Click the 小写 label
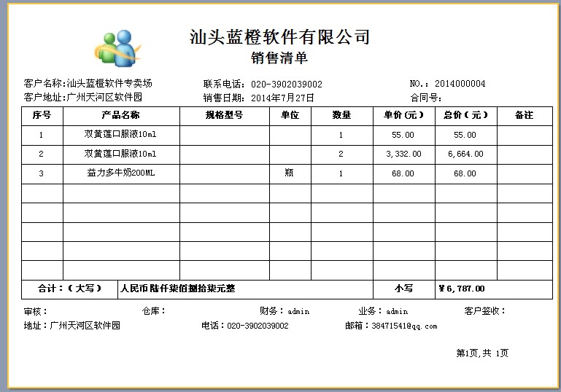The image size is (561, 392). pyautogui.click(x=403, y=289)
